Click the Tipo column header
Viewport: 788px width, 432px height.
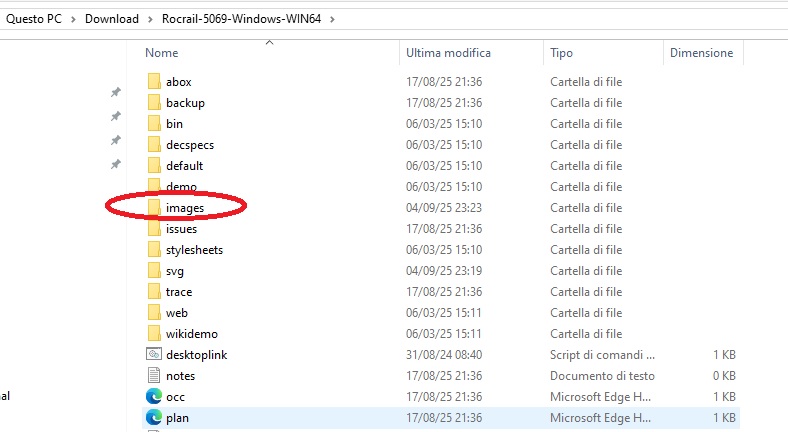(561, 52)
